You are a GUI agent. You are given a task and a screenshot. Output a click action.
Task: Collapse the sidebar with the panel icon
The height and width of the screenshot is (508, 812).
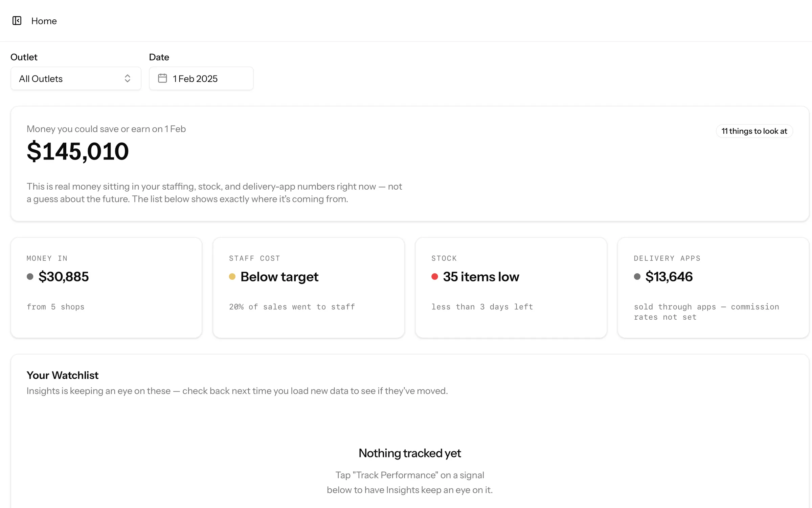17,21
